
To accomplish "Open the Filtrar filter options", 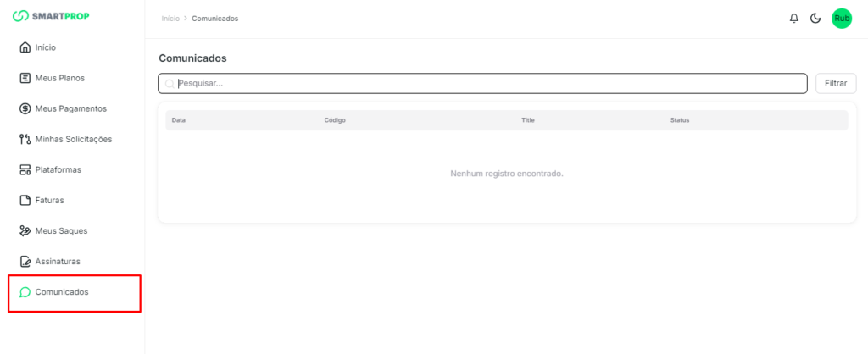I will [836, 83].
